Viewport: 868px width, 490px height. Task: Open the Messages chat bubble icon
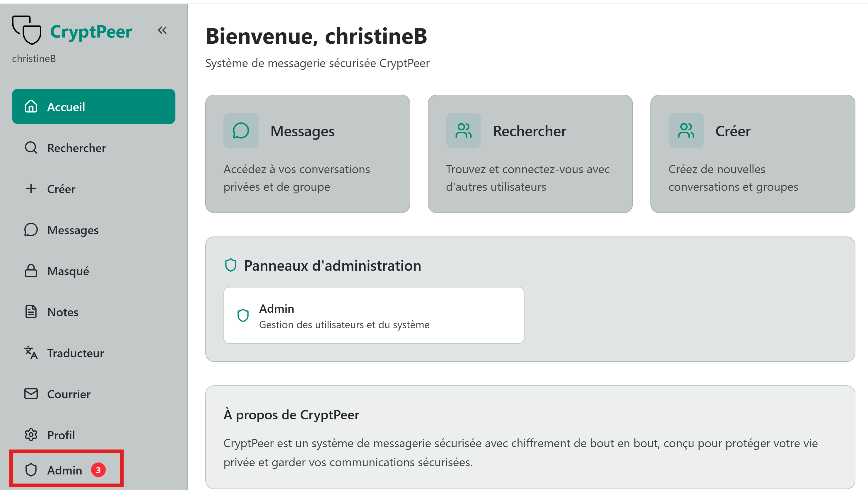(x=31, y=230)
